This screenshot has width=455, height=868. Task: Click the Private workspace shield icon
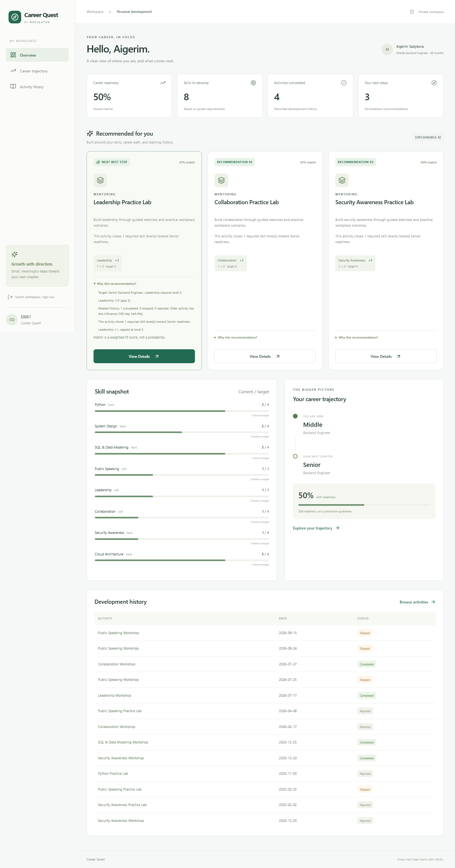412,12
